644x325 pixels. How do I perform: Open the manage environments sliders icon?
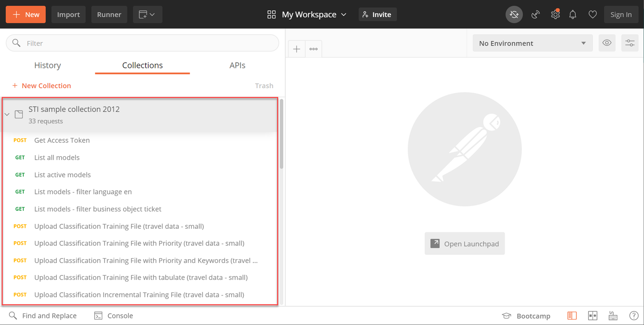(630, 43)
